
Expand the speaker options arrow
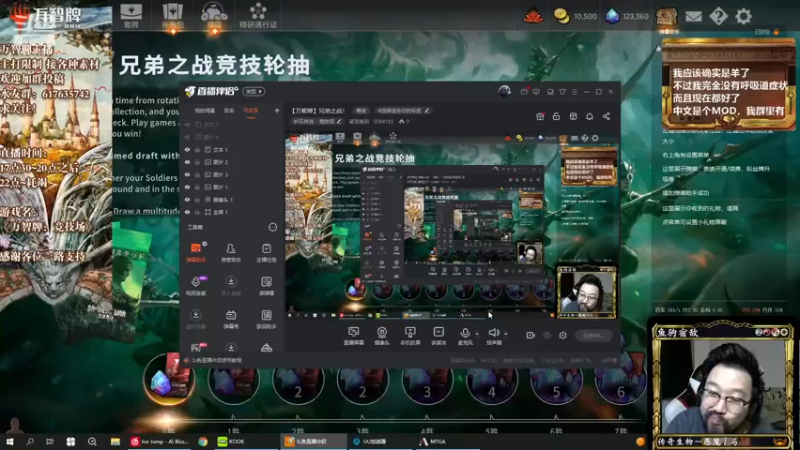[x=506, y=334]
